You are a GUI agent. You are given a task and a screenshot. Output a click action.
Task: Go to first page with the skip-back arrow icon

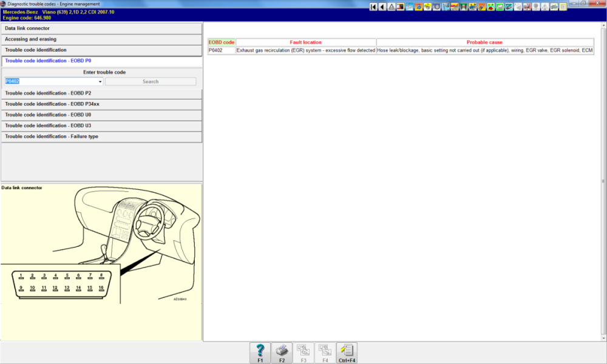point(373,7)
